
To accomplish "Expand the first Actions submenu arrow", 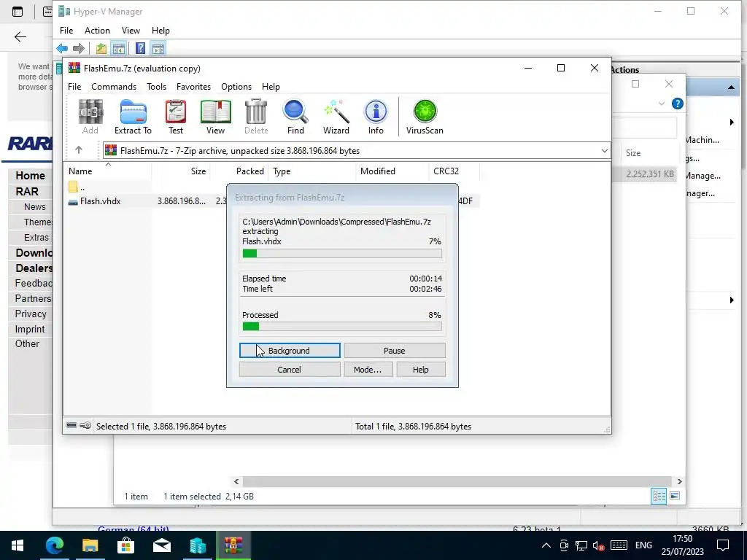I will 732,122.
